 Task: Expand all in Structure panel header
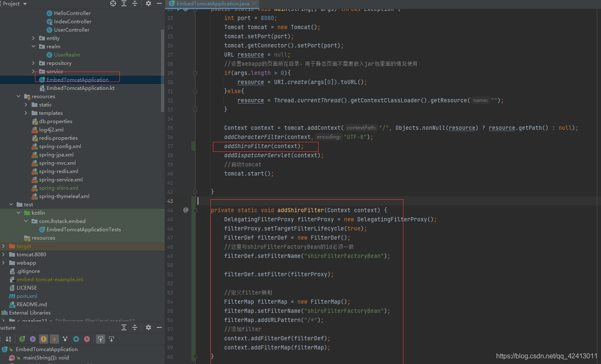[x=124, y=328]
